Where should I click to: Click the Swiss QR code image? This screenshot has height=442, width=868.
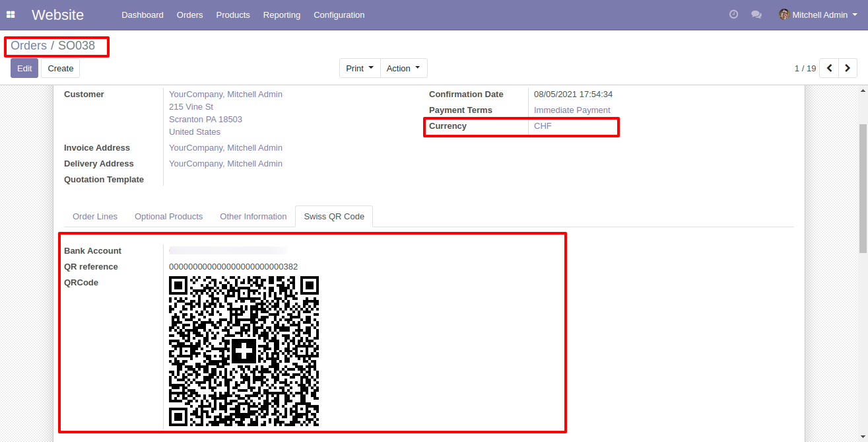pyautogui.click(x=244, y=351)
